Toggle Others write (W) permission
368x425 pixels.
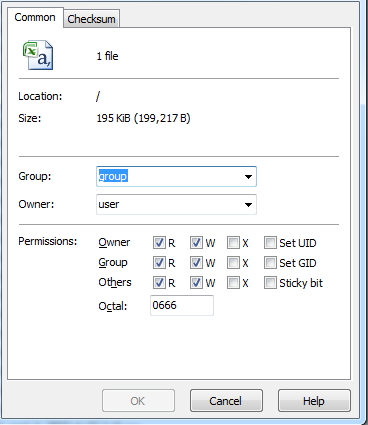[x=196, y=283]
